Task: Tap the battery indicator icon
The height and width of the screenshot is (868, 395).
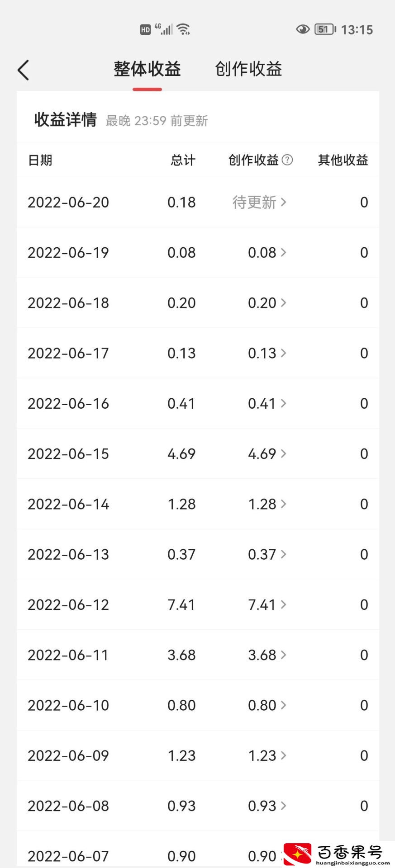Action: click(x=325, y=29)
